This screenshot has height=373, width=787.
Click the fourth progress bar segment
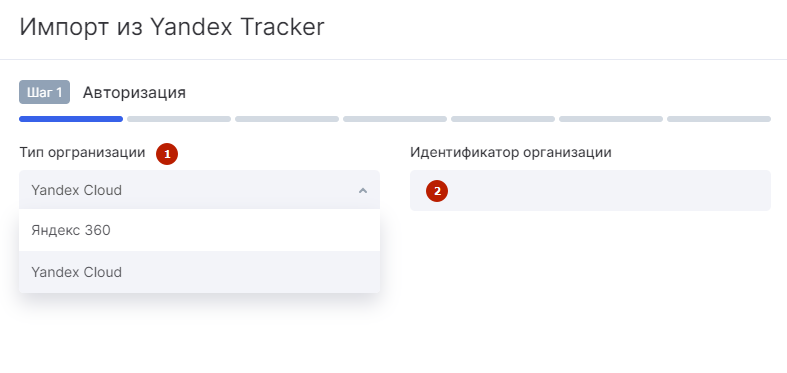[x=395, y=119]
